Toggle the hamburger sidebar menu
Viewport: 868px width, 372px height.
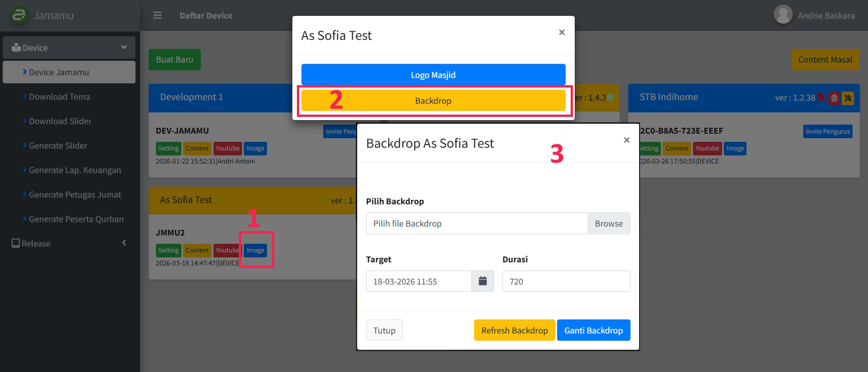[157, 15]
